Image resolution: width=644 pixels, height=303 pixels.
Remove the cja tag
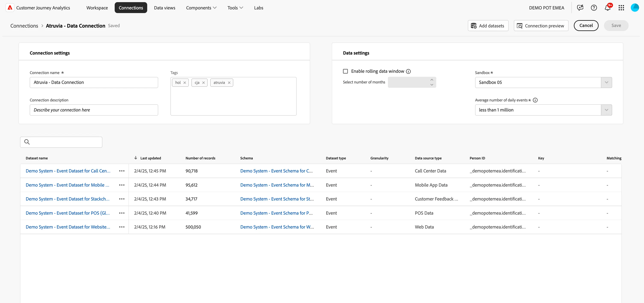[x=203, y=83]
